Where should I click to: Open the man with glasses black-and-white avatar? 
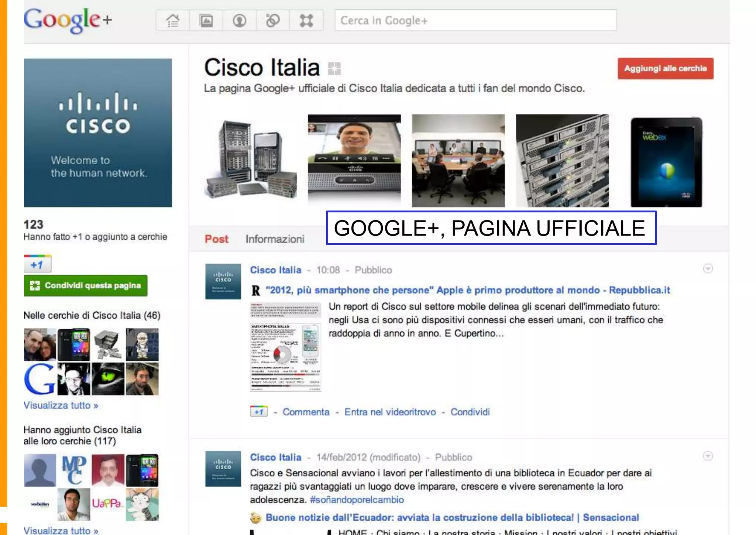point(74,379)
